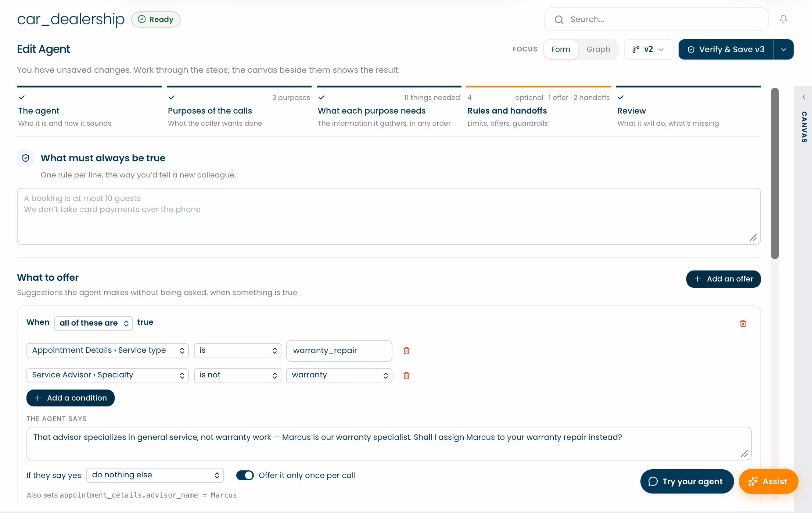Switch focus to Form view
This screenshot has height=513, width=812.
click(x=561, y=49)
